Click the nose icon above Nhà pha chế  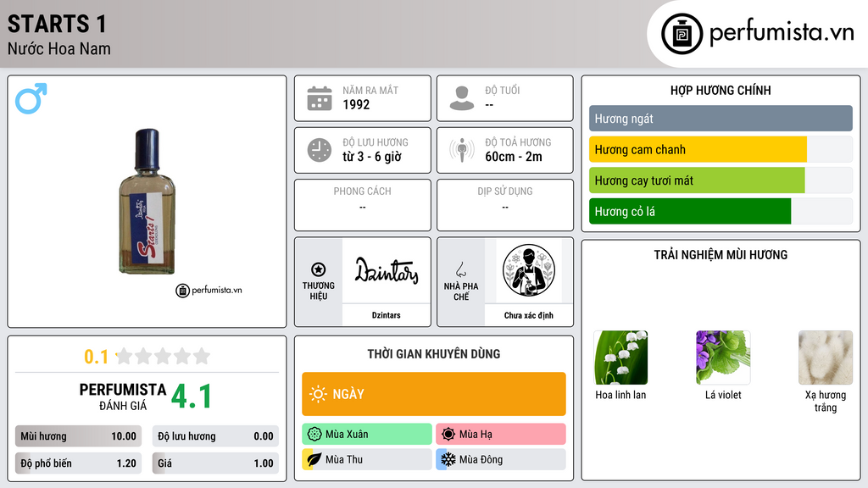[x=460, y=269]
